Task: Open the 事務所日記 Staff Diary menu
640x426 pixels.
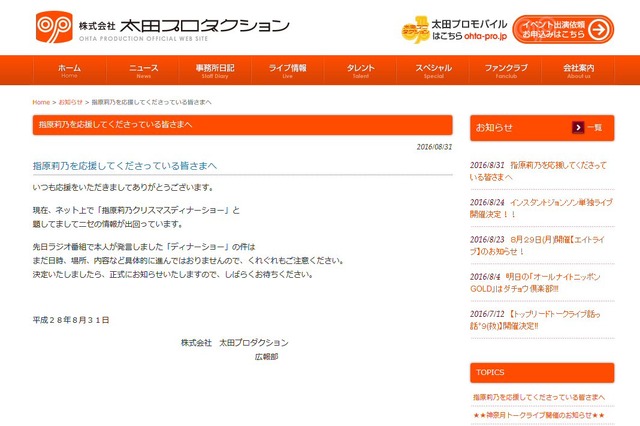Action: [x=215, y=70]
